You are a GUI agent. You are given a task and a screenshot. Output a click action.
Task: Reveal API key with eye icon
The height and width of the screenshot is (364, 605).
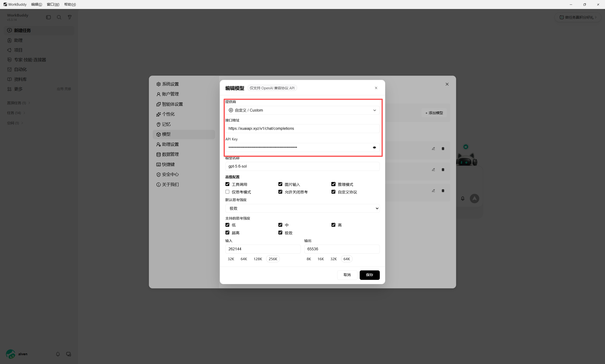[374, 147]
